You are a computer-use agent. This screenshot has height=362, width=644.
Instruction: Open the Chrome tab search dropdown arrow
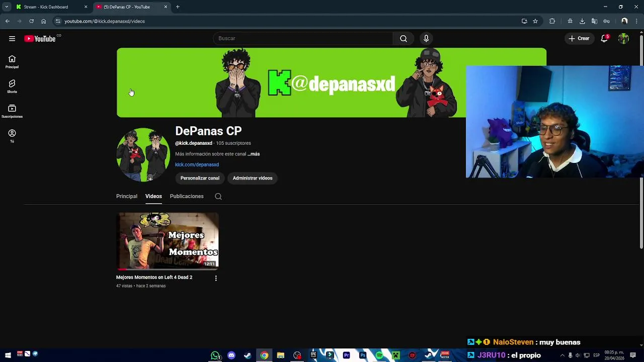pos(7,7)
